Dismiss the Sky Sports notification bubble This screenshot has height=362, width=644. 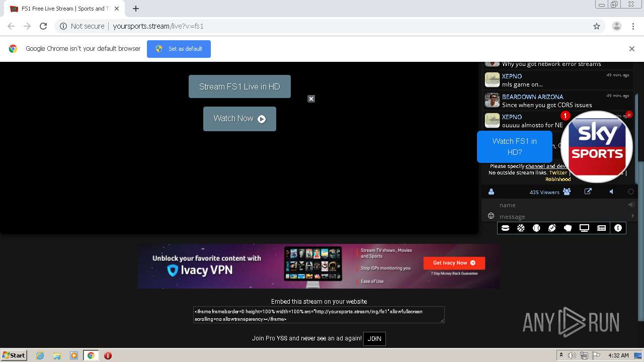pos(629,115)
